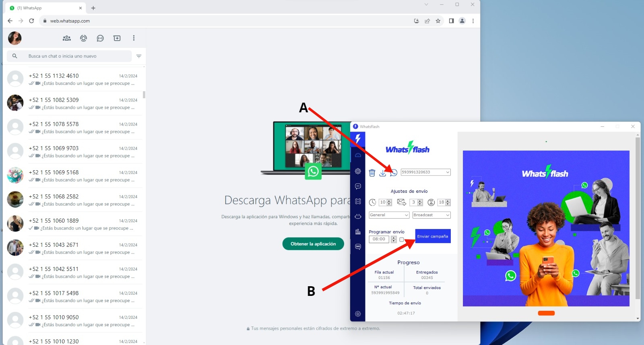Open chat +52 1 55 1132 4610
Image resolution: width=644 pixels, height=345 pixels.
tap(74, 79)
